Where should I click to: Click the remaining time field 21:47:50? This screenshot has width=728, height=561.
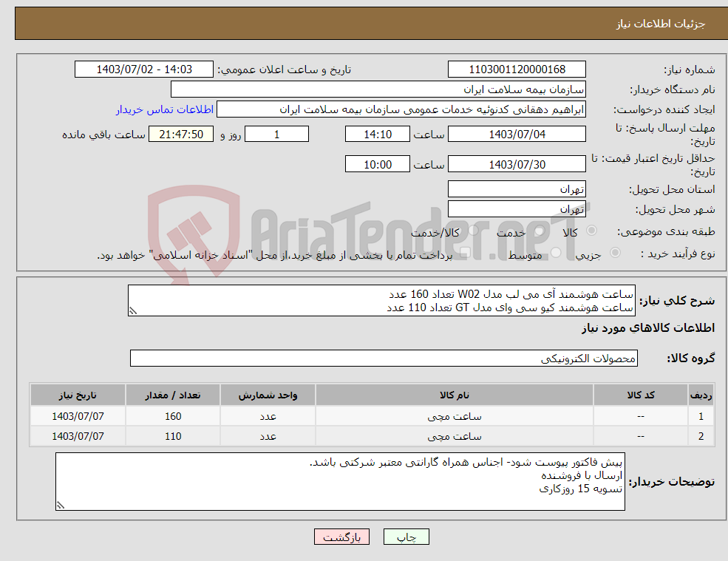tap(181, 135)
